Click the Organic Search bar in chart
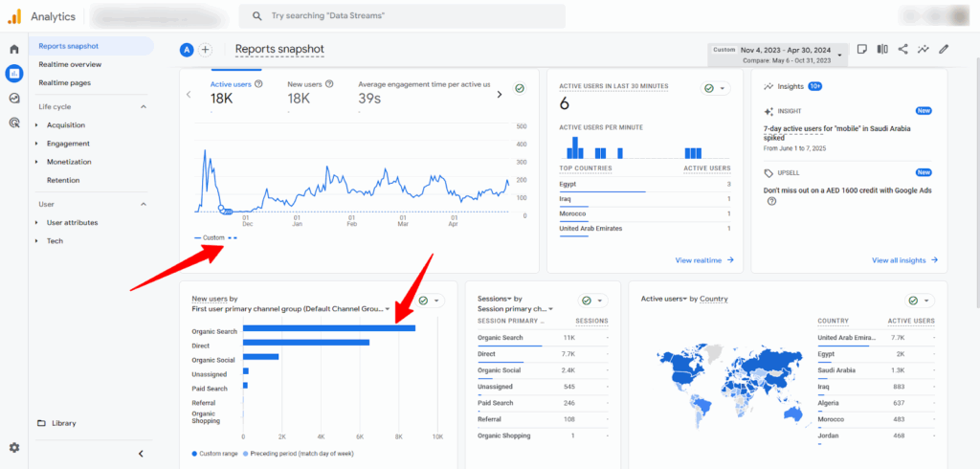This screenshot has width=980, height=469. [328, 329]
